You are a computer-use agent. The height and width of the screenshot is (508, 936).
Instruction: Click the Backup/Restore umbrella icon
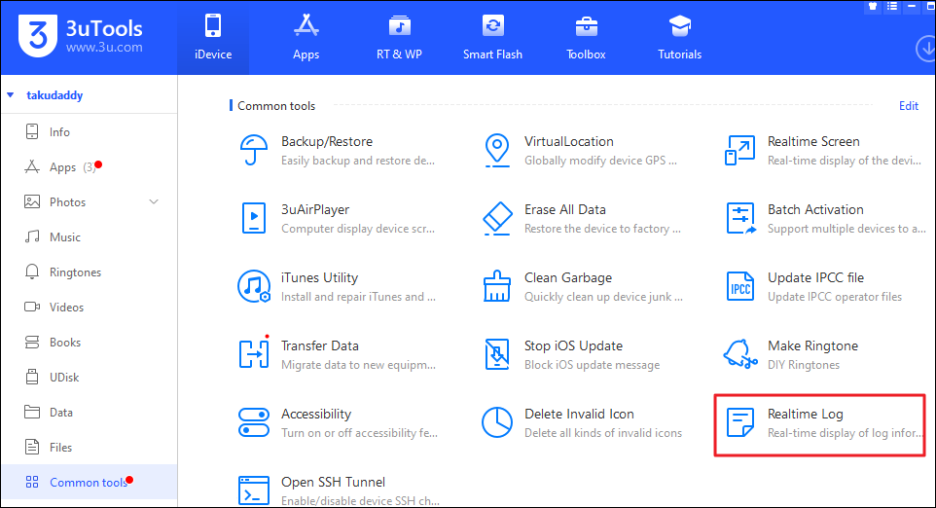[254, 149]
